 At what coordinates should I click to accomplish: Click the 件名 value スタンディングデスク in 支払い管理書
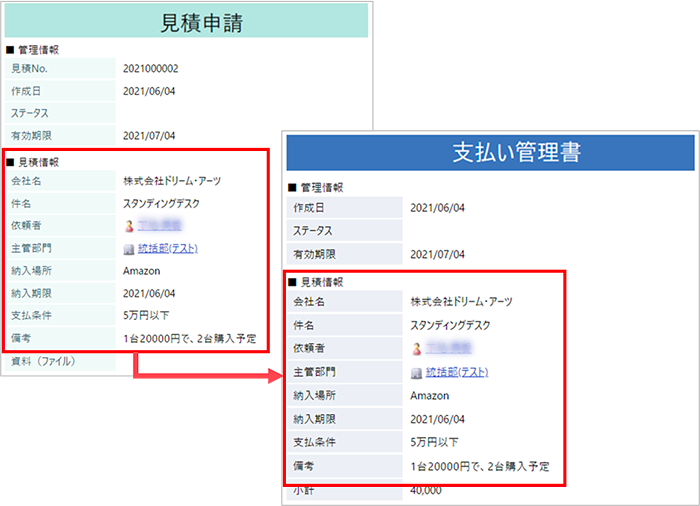point(450,325)
